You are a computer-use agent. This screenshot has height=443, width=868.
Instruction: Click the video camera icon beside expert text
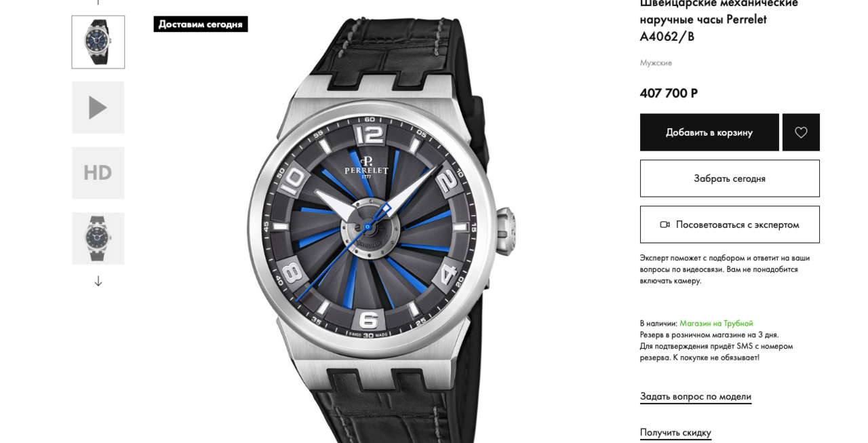pos(665,225)
